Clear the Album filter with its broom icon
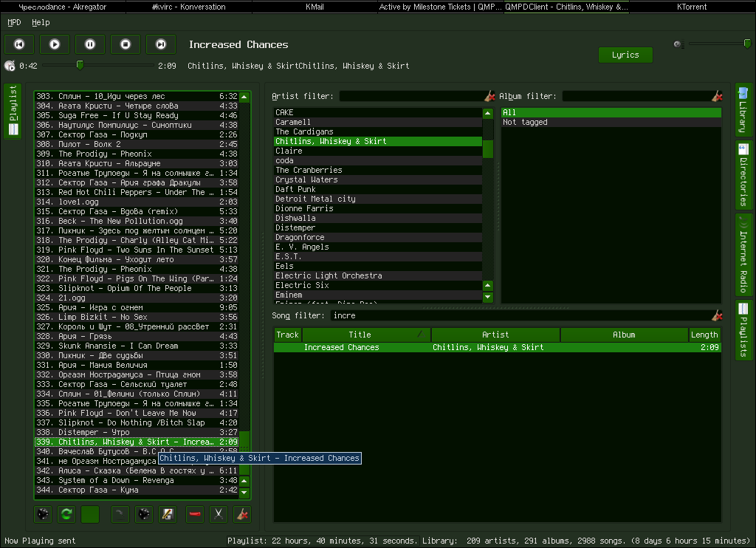The image size is (756, 548). (x=717, y=96)
